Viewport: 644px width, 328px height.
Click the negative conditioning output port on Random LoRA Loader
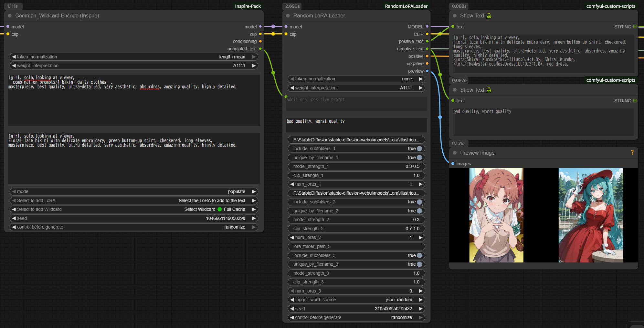tap(427, 64)
